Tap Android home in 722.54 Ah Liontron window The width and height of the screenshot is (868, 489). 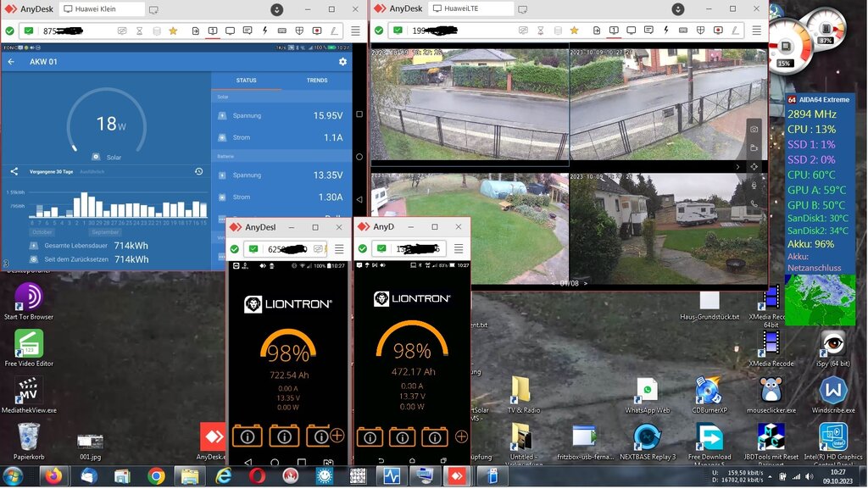coord(275,462)
